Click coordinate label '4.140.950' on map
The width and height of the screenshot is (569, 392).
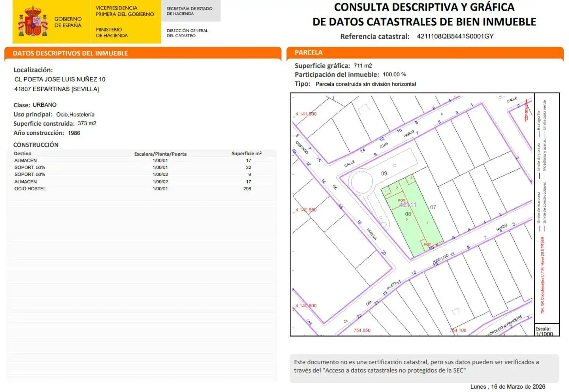click(x=306, y=210)
